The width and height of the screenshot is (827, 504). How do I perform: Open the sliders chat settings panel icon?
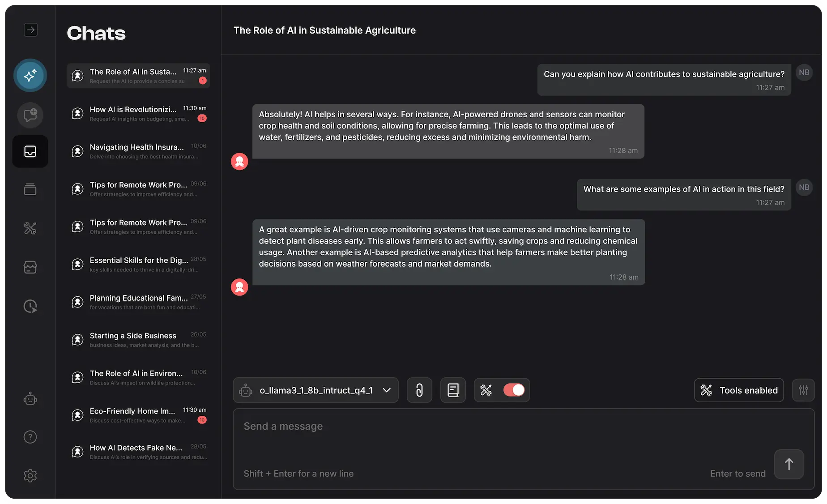coord(803,390)
